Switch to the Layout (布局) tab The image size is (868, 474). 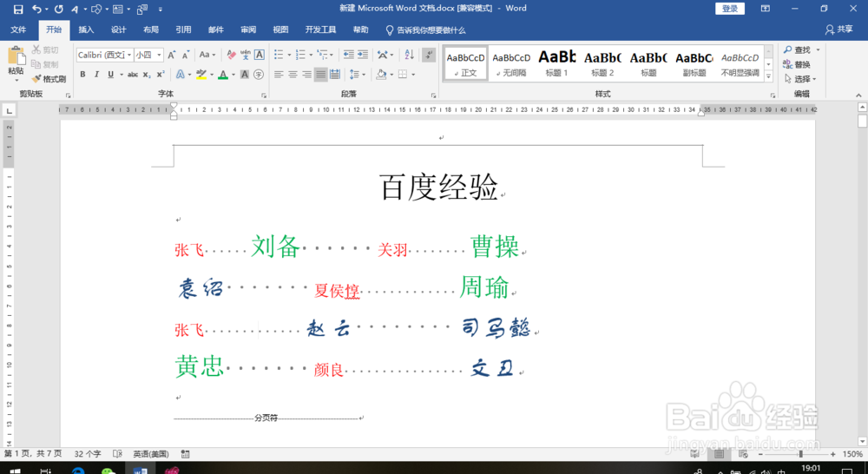[150, 30]
